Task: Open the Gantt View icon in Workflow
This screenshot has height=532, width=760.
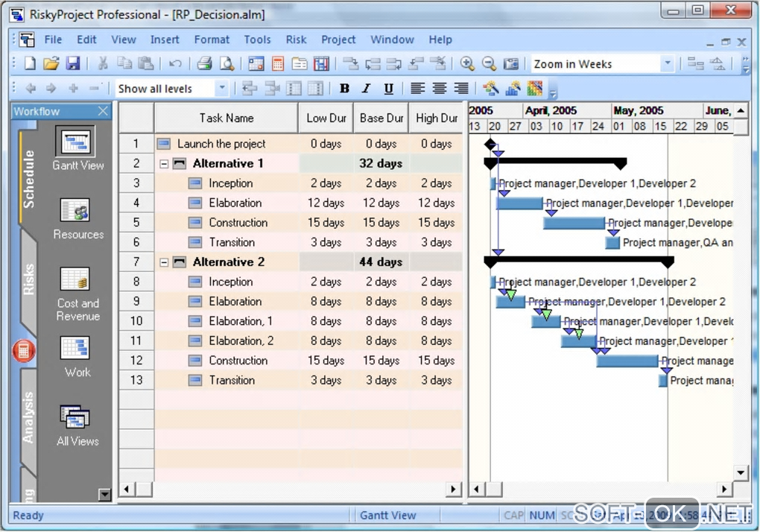Action: 75,142
